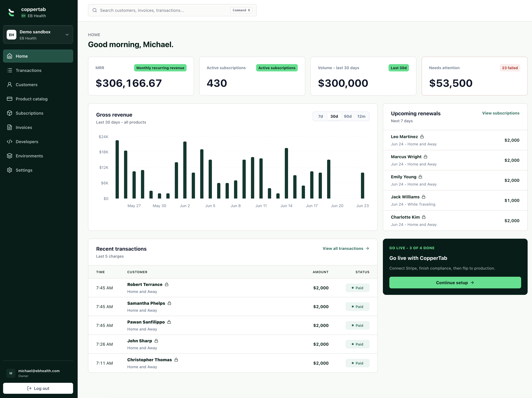Click the Command K shortcut hint
The image size is (532, 398).
[x=241, y=10]
